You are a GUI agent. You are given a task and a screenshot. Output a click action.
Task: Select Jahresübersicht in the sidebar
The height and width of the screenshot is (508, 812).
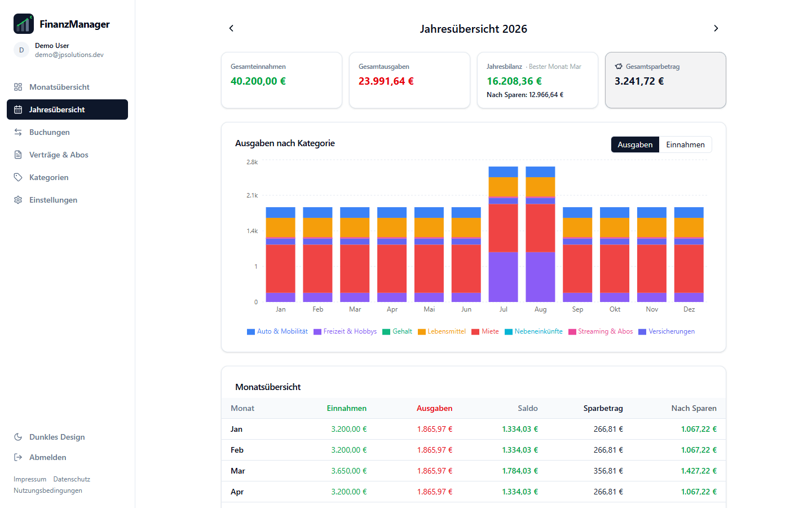tap(67, 110)
